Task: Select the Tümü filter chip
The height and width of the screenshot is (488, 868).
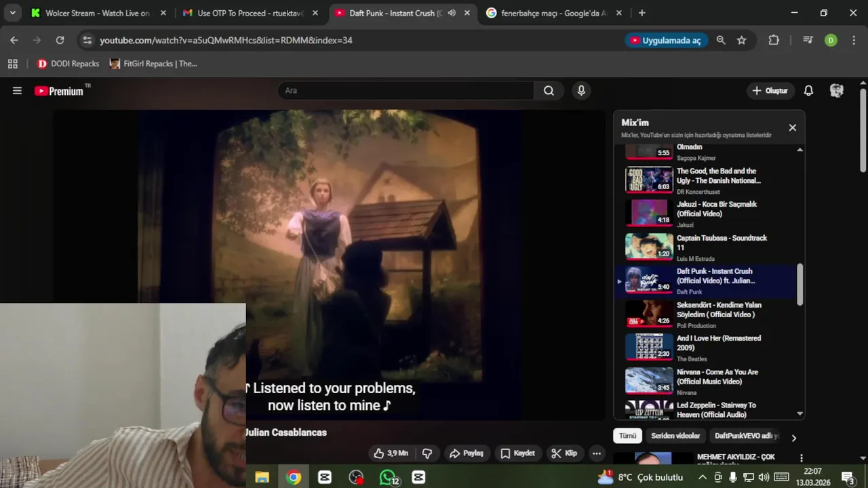Action: coord(627,436)
